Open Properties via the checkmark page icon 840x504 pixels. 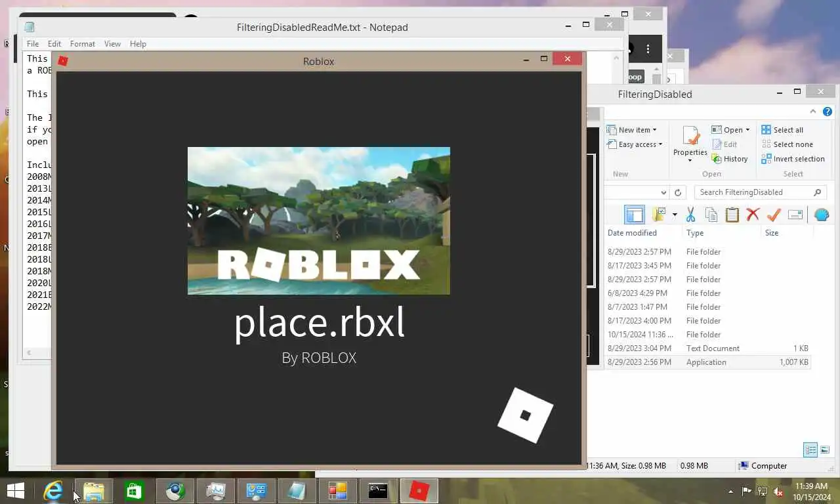point(690,136)
